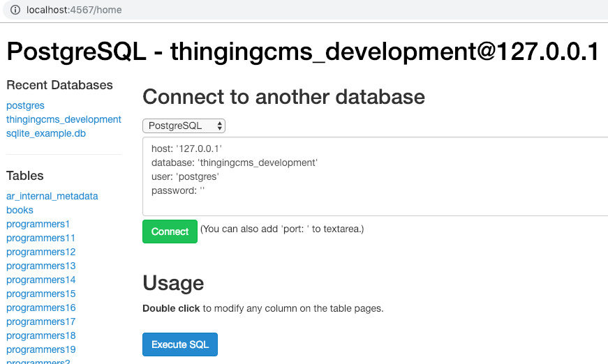Click the PostgreSQL thingingcms_development page title
This screenshot has height=364, width=608.
click(303, 52)
